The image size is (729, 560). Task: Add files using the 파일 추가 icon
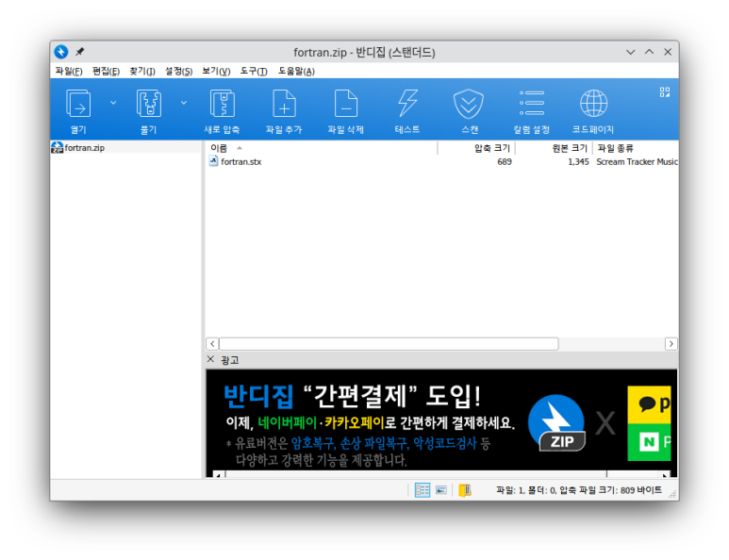(284, 110)
